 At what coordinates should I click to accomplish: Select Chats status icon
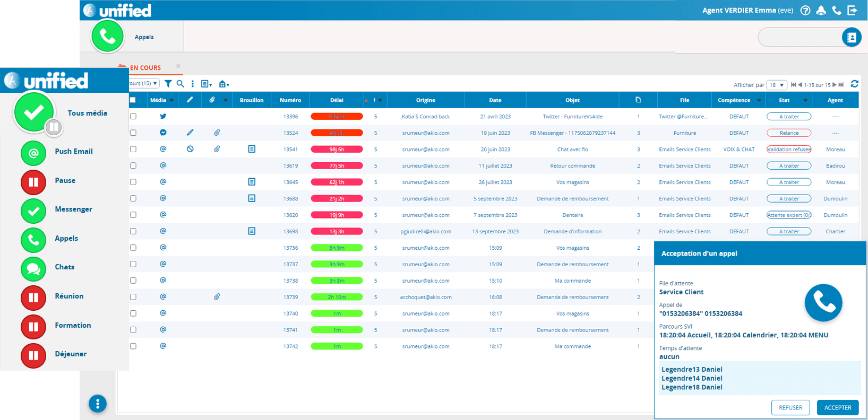[x=33, y=269]
